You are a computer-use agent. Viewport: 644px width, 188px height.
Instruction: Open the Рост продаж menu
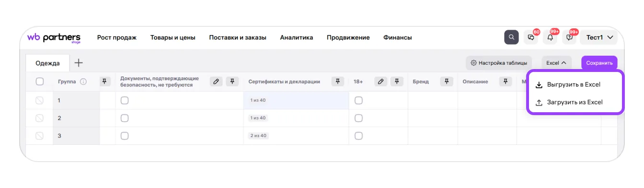coord(117,37)
